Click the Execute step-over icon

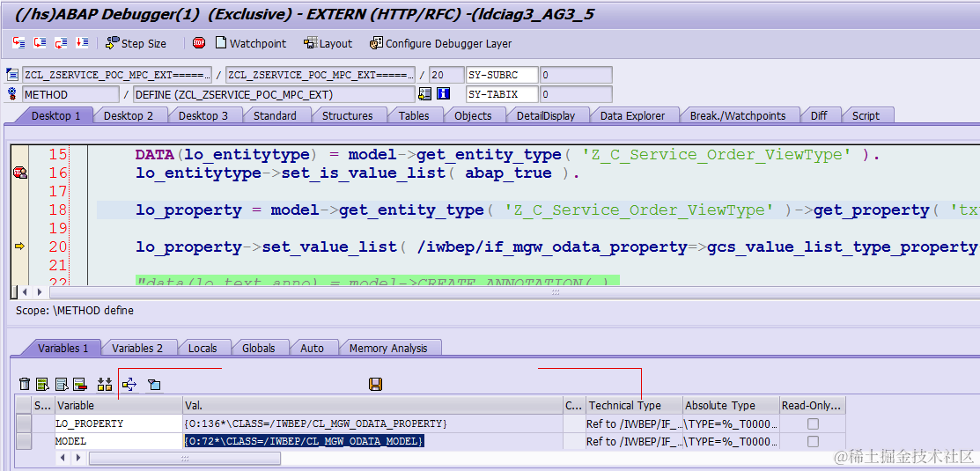[x=40, y=43]
